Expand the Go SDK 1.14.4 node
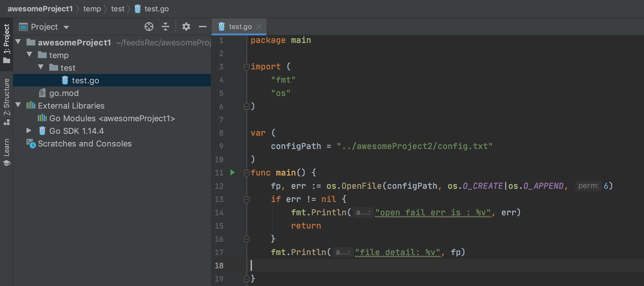Screen dimensions: 644x286 [x=29, y=130]
